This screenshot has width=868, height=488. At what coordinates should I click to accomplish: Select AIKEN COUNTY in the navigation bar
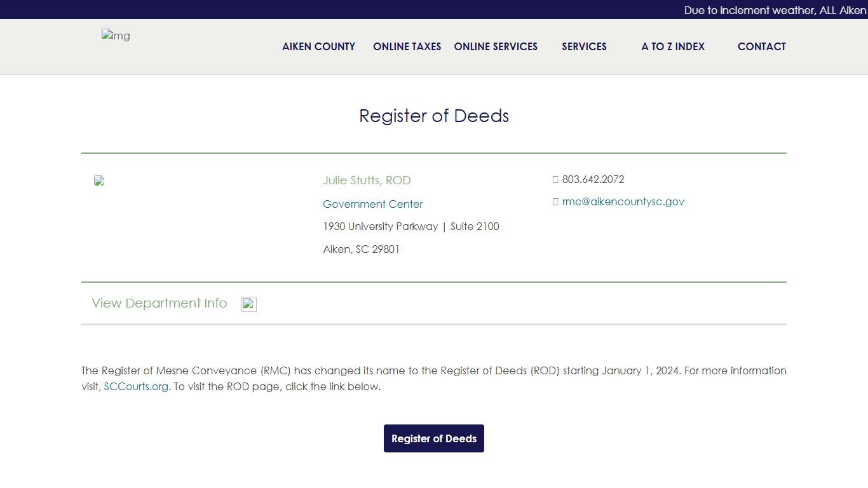[318, 46]
